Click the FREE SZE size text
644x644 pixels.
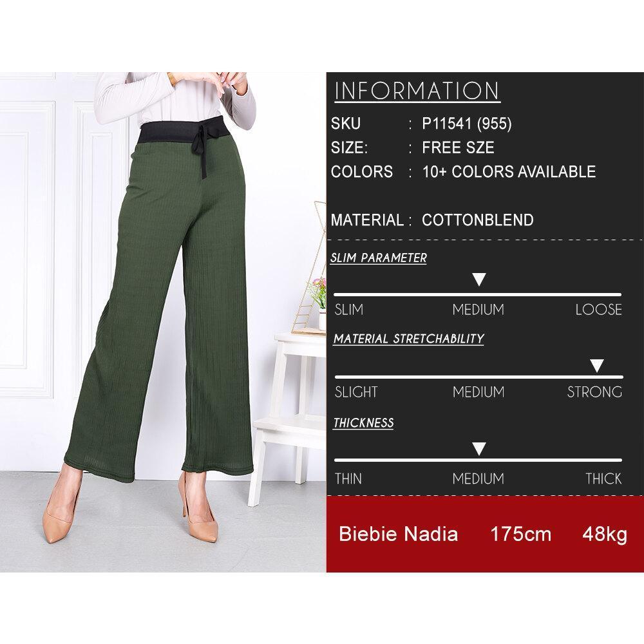458,147
